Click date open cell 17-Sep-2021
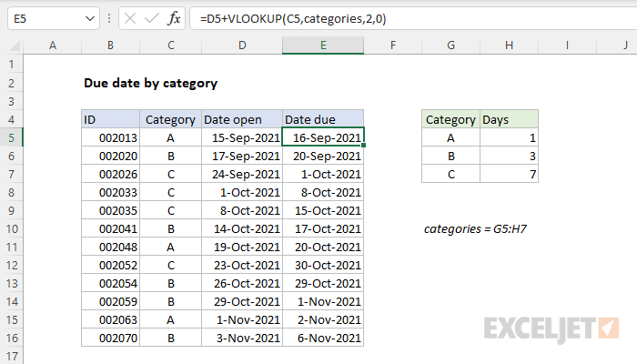The height and width of the screenshot is (364, 637). pyautogui.click(x=242, y=156)
